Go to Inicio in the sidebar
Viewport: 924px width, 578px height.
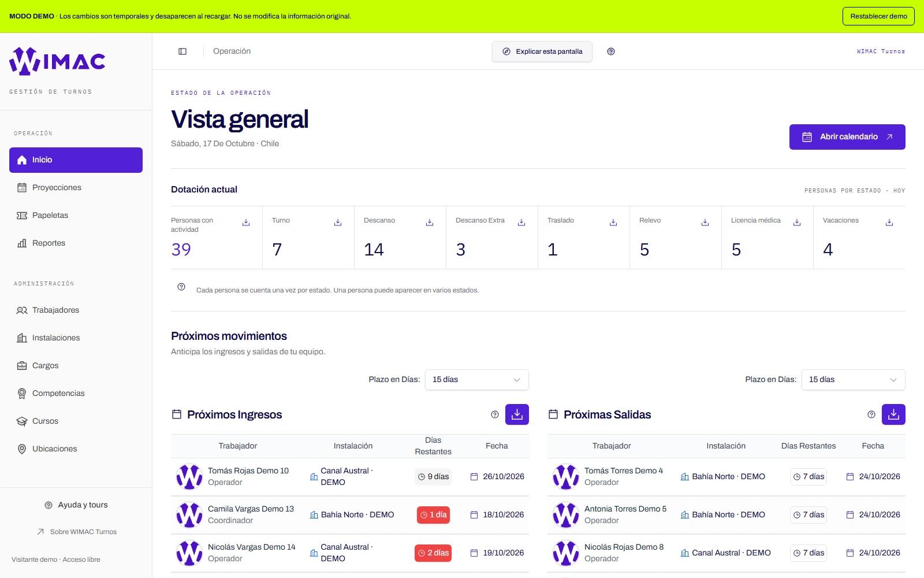click(76, 160)
